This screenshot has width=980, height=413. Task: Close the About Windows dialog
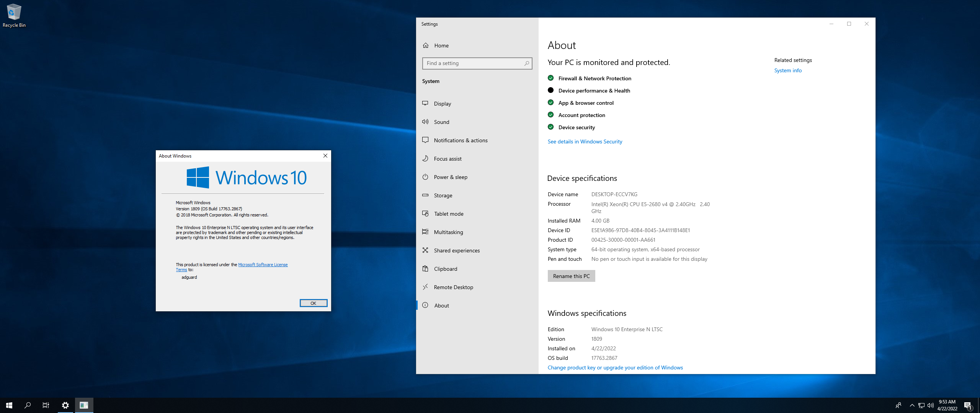point(325,156)
